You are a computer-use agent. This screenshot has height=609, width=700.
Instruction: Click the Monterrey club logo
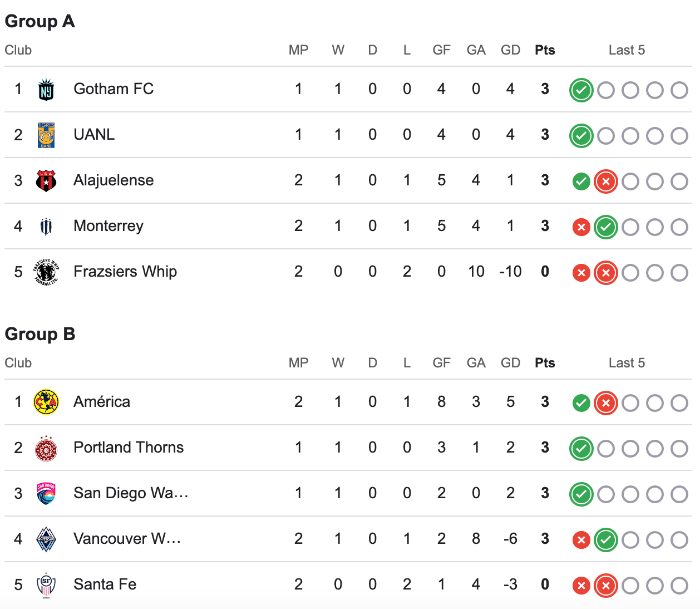coord(46,226)
